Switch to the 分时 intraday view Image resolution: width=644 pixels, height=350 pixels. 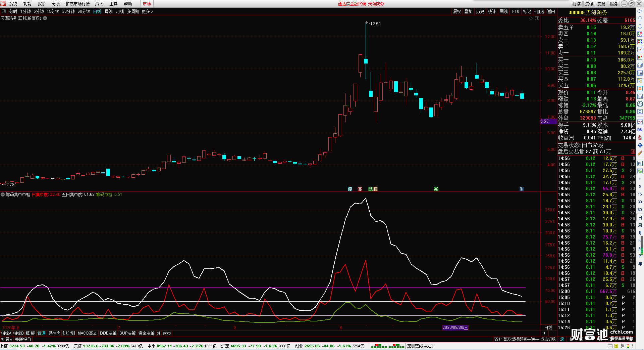(x=13, y=11)
